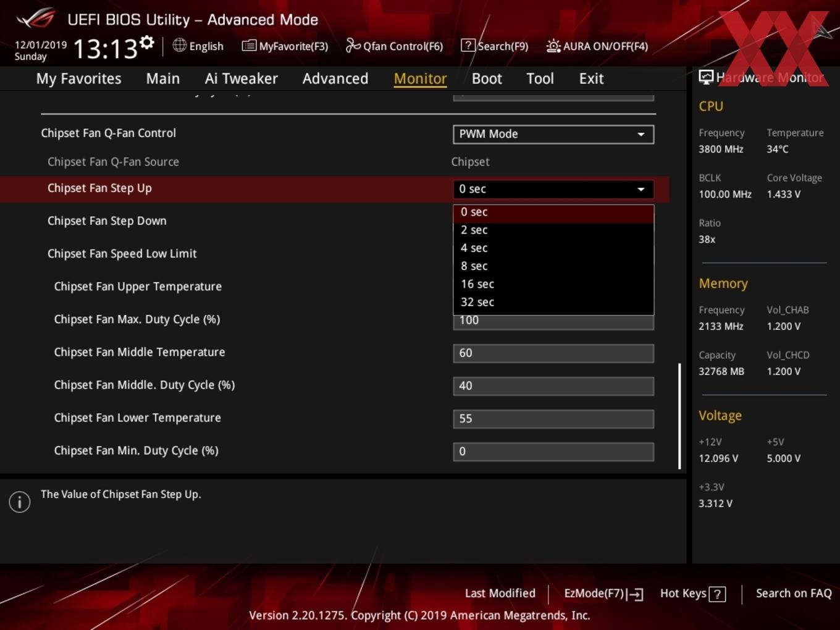The width and height of the screenshot is (840, 630).
Task: Open the Boot tab
Action: coord(487,78)
